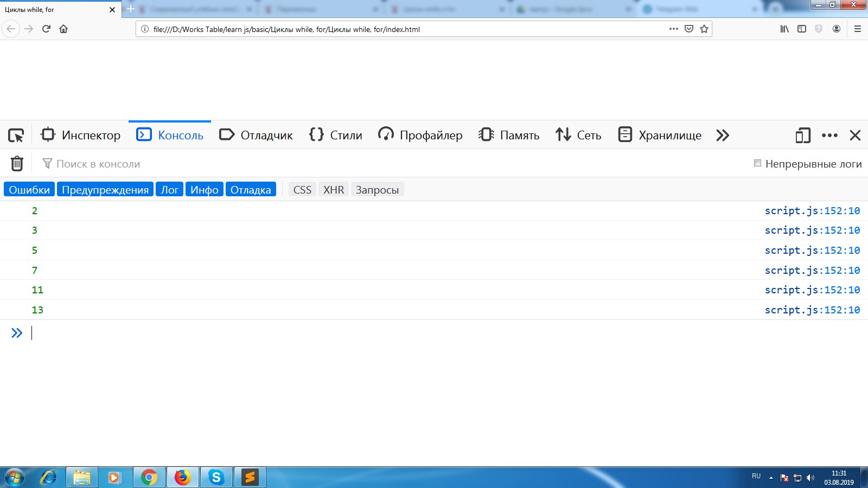868x488 pixels.
Task: Open devtools three-dots options menu
Action: tap(829, 135)
